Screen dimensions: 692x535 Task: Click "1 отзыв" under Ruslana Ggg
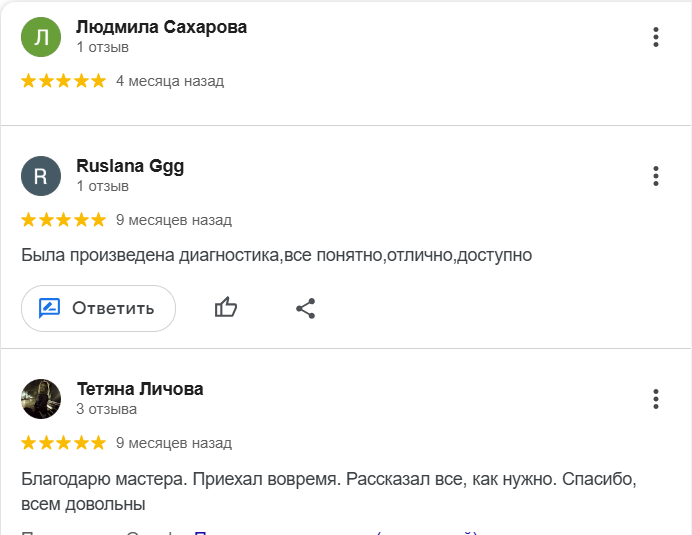point(102,186)
